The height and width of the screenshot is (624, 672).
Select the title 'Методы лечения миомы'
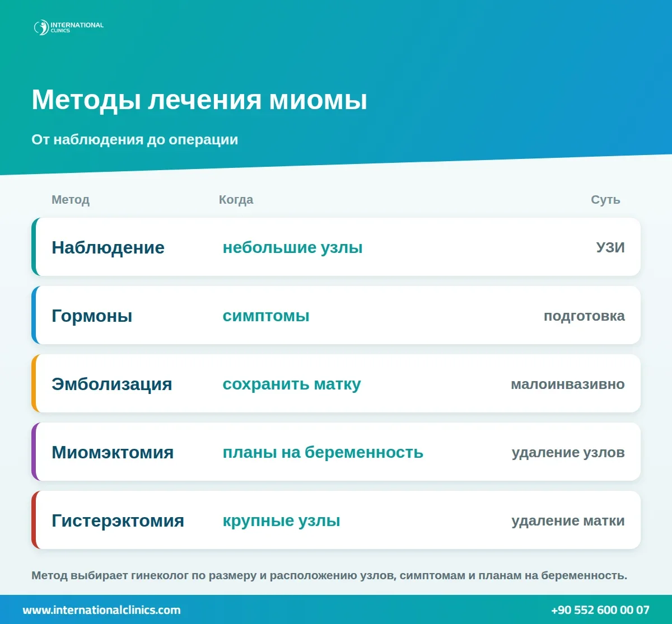[199, 100]
